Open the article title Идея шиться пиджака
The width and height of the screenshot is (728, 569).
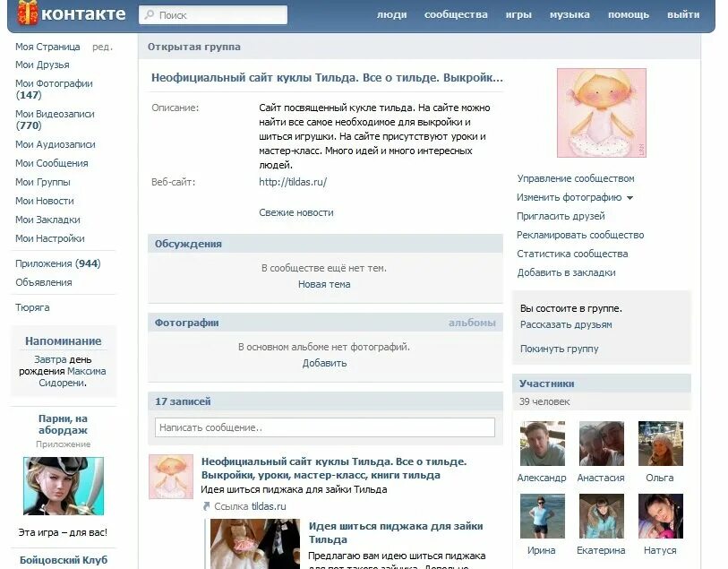(x=396, y=533)
